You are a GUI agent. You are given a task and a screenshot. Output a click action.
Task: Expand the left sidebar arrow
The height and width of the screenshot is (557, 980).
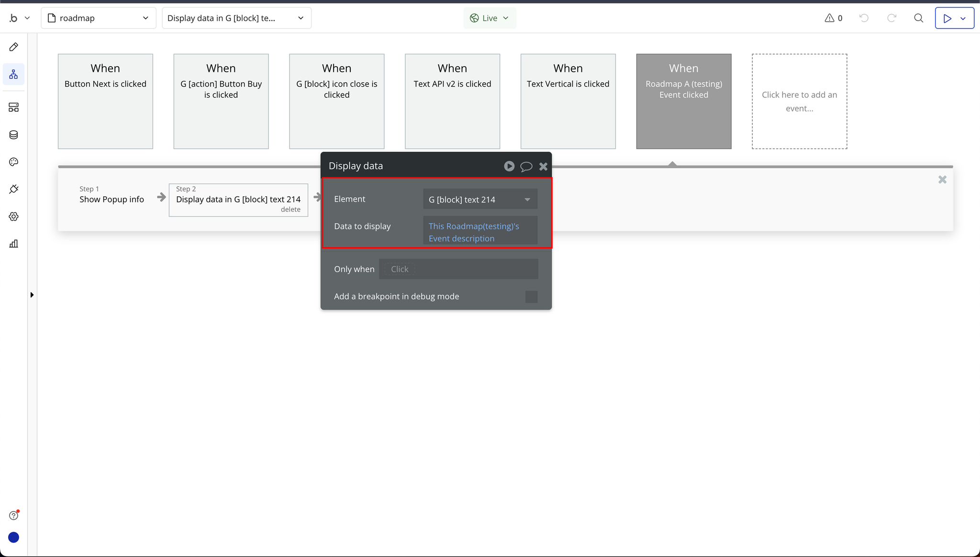[32, 295]
